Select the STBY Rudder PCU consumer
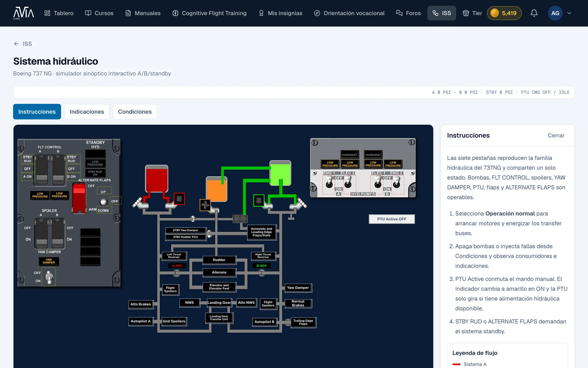The height and width of the screenshot is (368, 588). tap(186, 237)
